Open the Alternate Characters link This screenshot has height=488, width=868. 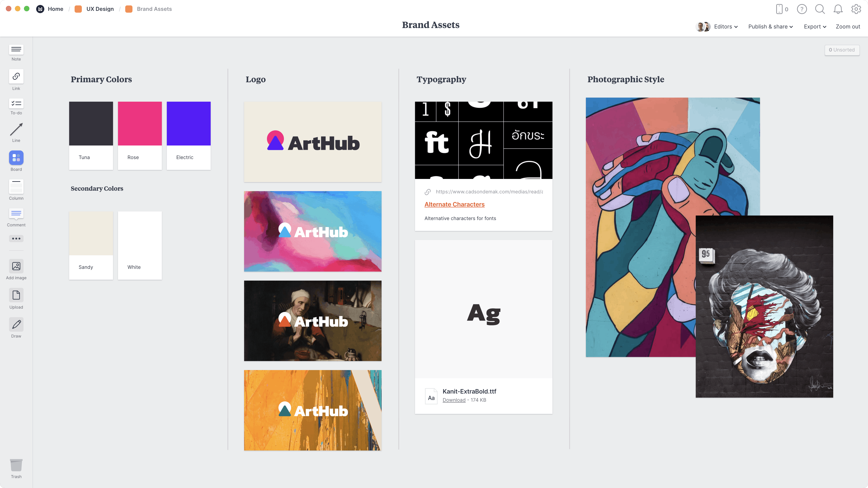pos(454,204)
